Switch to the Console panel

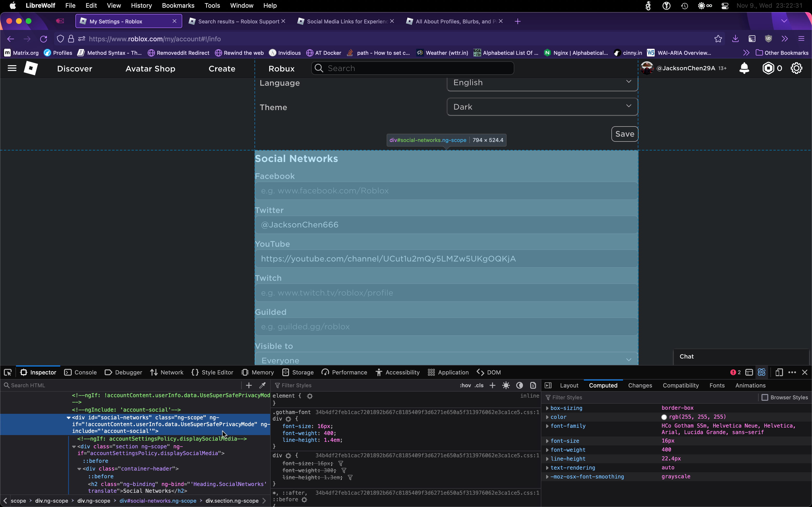[80, 372]
